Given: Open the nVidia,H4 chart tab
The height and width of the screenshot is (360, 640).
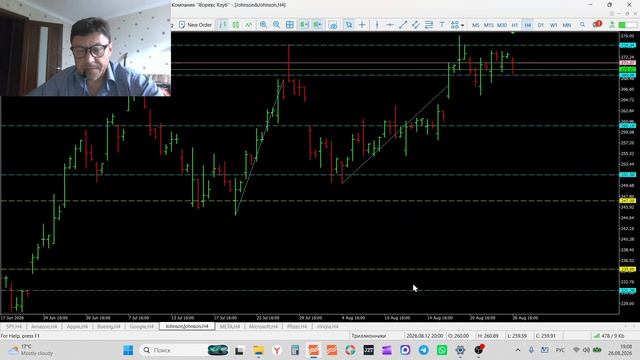Looking at the screenshot, I should pos(327,327).
